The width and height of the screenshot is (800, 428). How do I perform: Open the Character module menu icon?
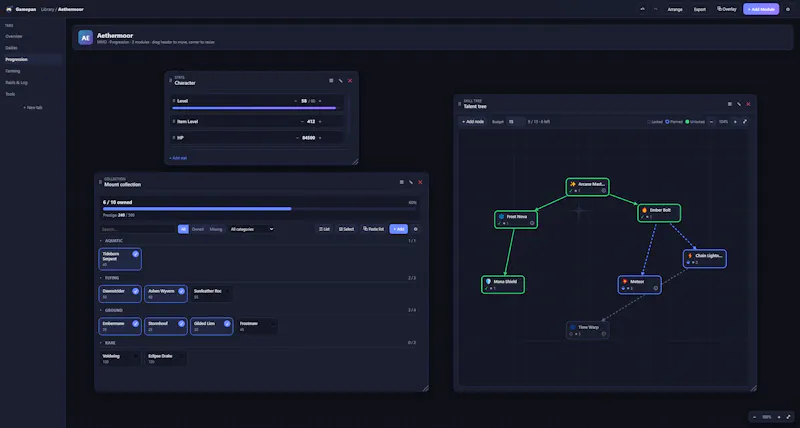(x=331, y=81)
